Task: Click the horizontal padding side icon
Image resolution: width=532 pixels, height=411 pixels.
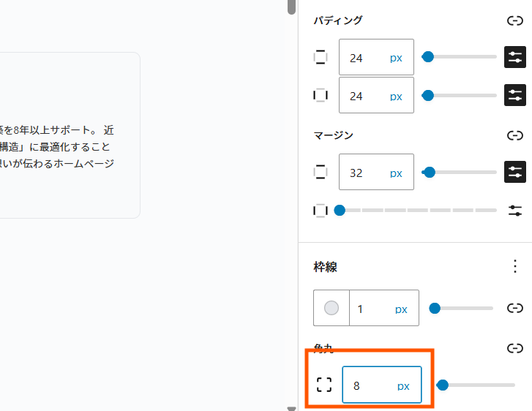Action: pos(321,95)
